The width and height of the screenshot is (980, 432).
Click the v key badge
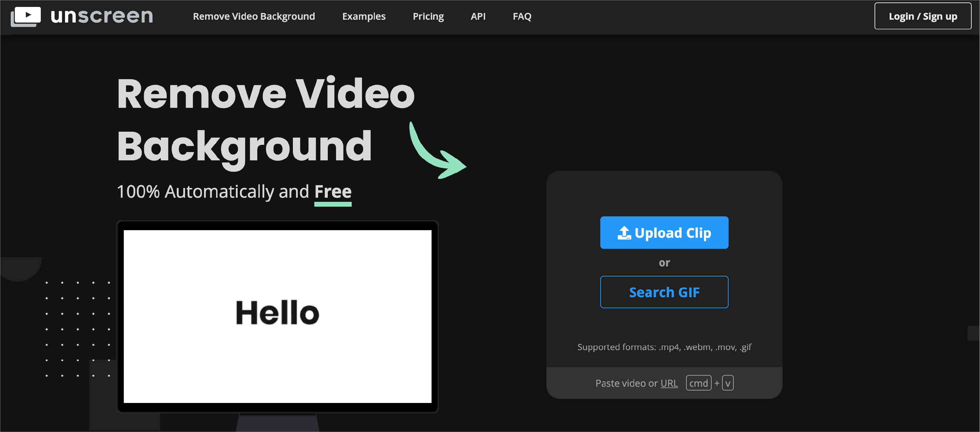(727, 383)
